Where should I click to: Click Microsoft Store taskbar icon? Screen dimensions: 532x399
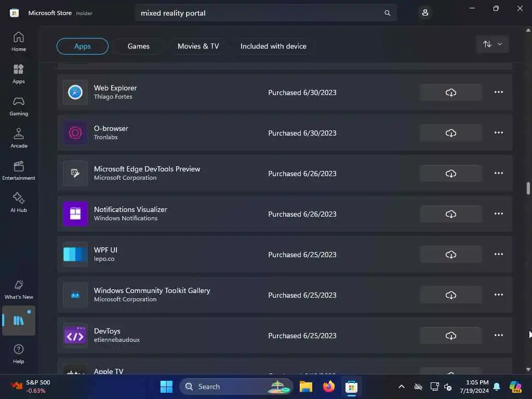click(352, 387)
